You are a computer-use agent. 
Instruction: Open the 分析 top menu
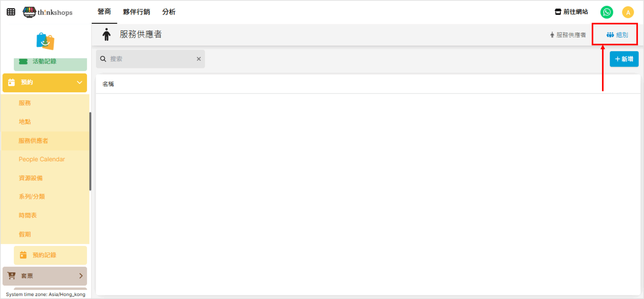pos(169,12)
